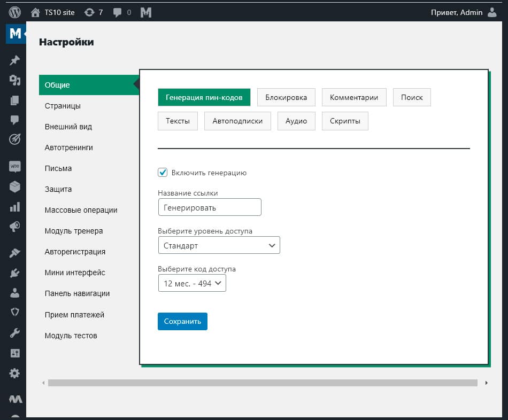
Task: Switch to the 'Блокировка' tab
Action: pos(286,97)
